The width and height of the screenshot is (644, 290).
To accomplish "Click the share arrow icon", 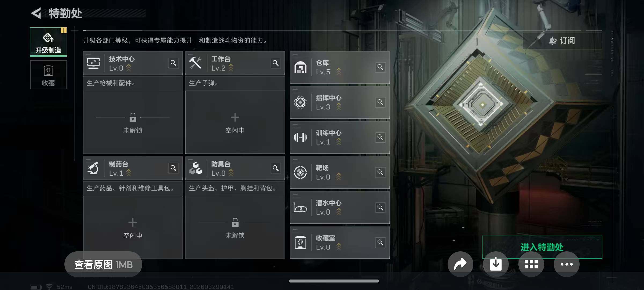I will (460, 264).
